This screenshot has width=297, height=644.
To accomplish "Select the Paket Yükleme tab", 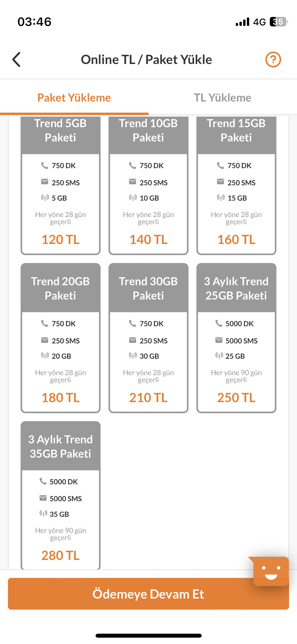I will pyautogui.click(x=74, y=98).
